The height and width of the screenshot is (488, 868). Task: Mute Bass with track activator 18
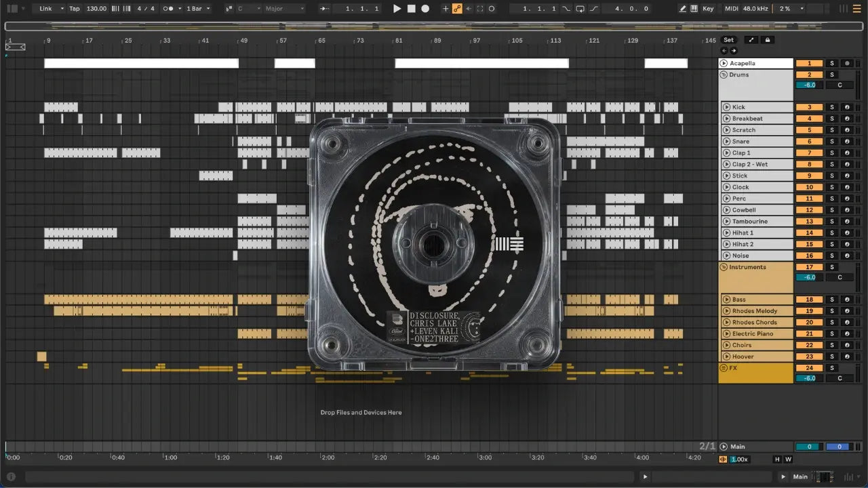(809, 300)
